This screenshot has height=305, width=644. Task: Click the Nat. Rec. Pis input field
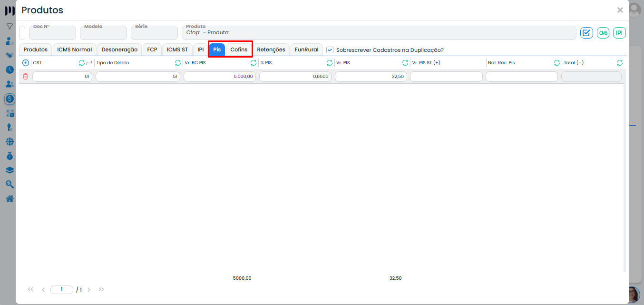(521, 77)
